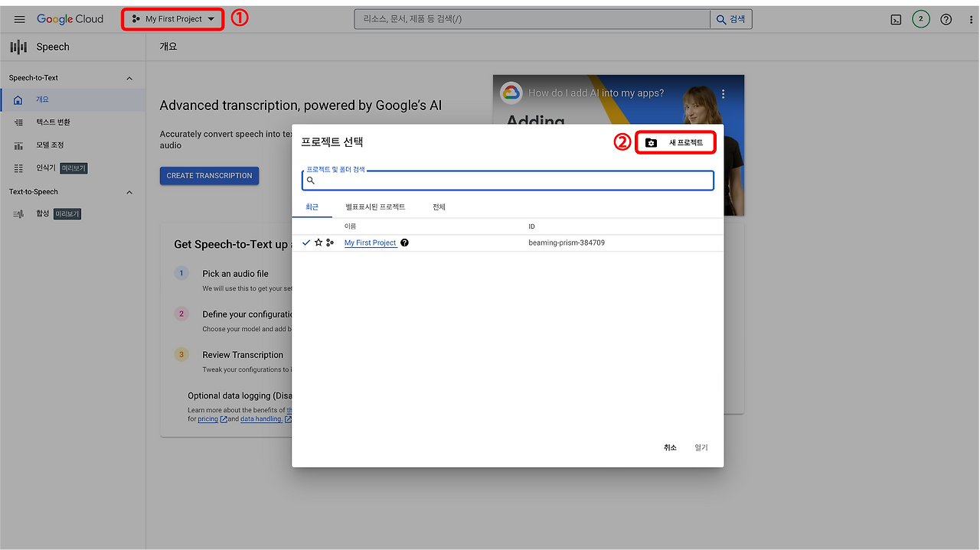Open the navigation hamburger menu
Viewport: 980px width, 550px height.
pos(19,18)
